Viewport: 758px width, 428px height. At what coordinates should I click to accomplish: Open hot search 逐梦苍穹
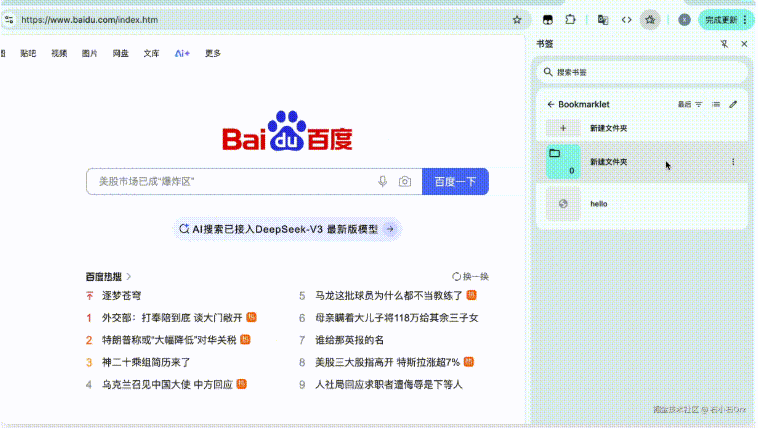coord(121,295)
